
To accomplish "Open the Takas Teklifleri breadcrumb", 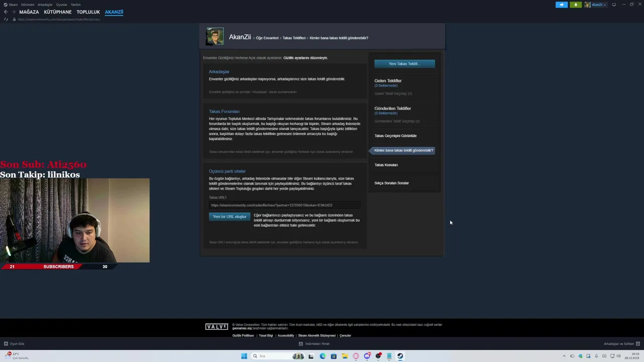I will 294,38.
